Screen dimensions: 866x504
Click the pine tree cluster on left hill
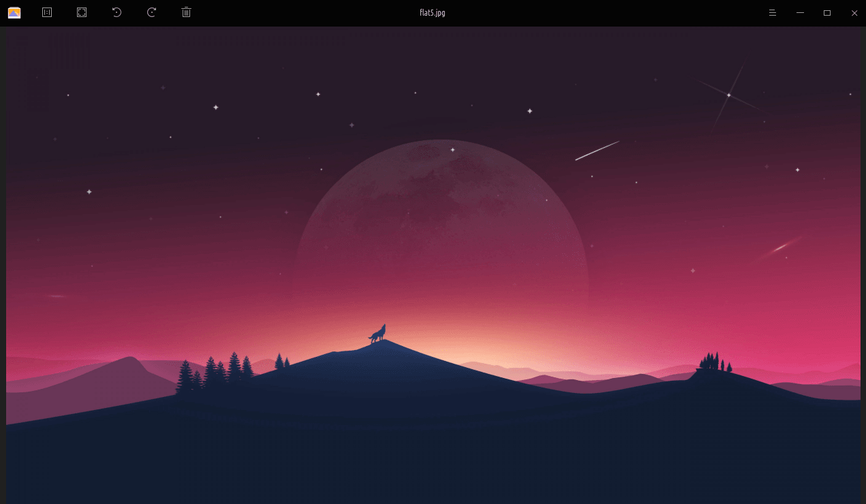pyautogui.click(x=215, y=373)
